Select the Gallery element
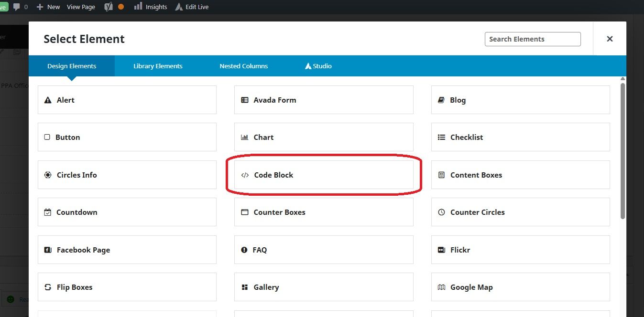The image size is (644, 317). pos(324,287)
